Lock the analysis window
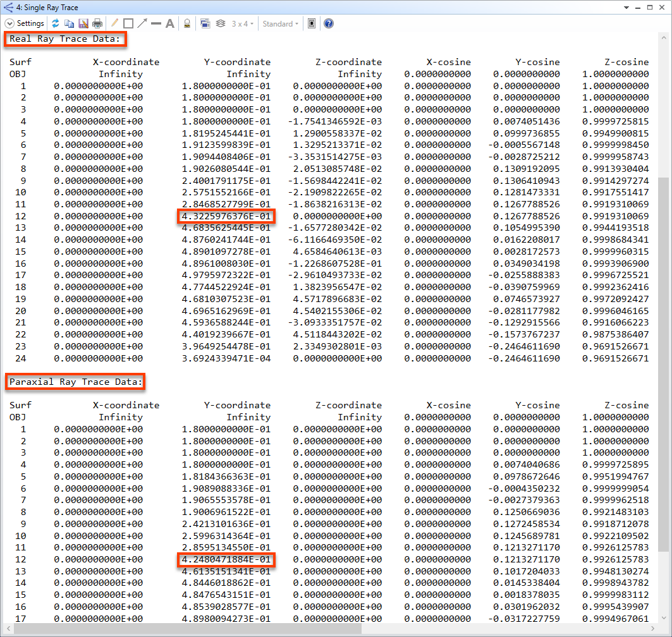This screenshot has height=637, width=672. click(x=187, y=23)
